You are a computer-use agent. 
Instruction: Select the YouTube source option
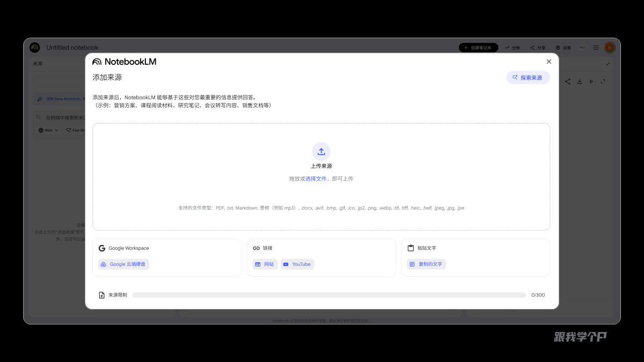click(297, 264)
